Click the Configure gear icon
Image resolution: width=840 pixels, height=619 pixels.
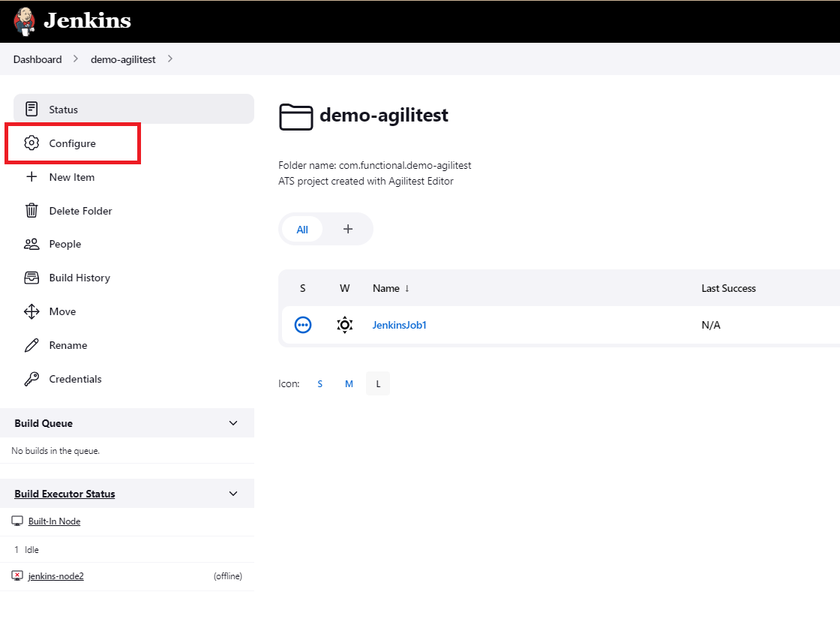(31, 143)
